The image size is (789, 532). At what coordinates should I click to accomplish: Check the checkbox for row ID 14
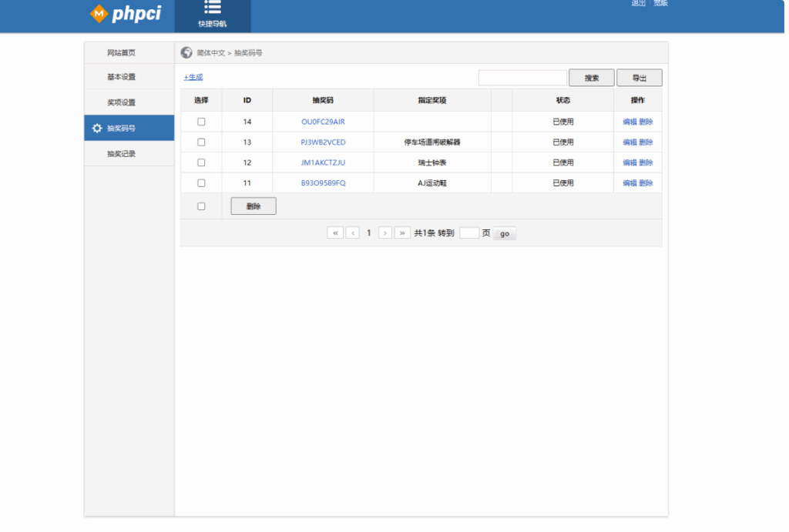(x=201, y=122)
